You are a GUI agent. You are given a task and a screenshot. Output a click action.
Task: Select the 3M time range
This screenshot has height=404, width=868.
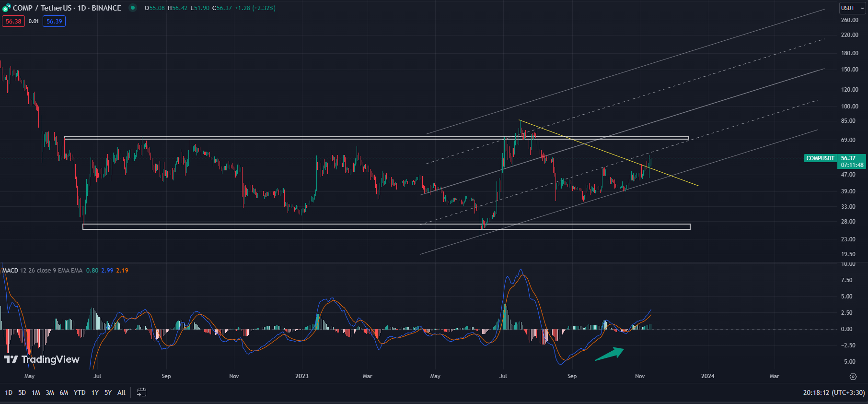pos(50,392)
